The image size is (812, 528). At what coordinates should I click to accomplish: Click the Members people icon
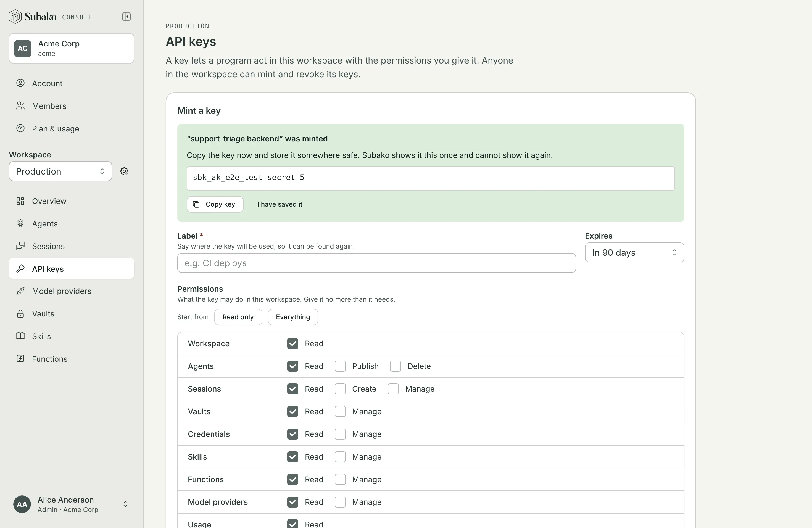pyautogui.click(x=20, y=106)
